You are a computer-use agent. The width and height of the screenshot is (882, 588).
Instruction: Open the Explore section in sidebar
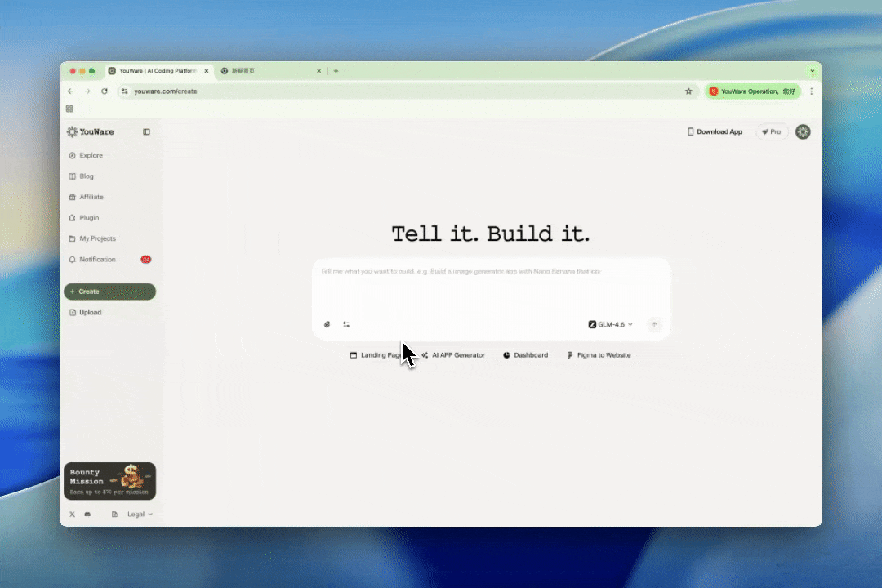(88, 155)
